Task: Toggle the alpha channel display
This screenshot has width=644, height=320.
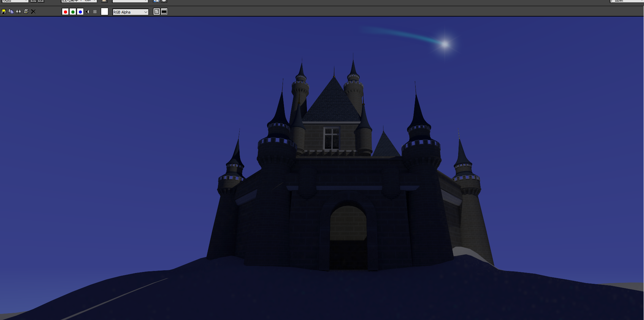Action: pos(88,12)
